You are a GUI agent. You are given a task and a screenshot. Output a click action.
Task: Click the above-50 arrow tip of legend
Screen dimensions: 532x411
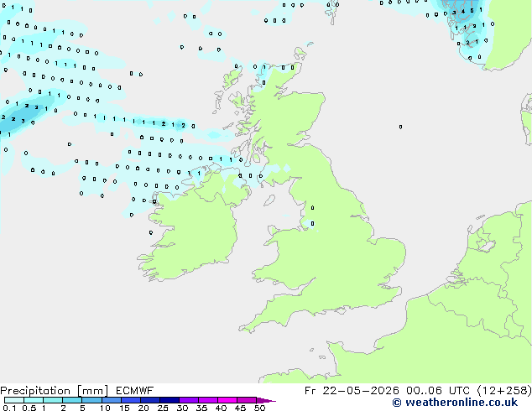tap(266, 400)
